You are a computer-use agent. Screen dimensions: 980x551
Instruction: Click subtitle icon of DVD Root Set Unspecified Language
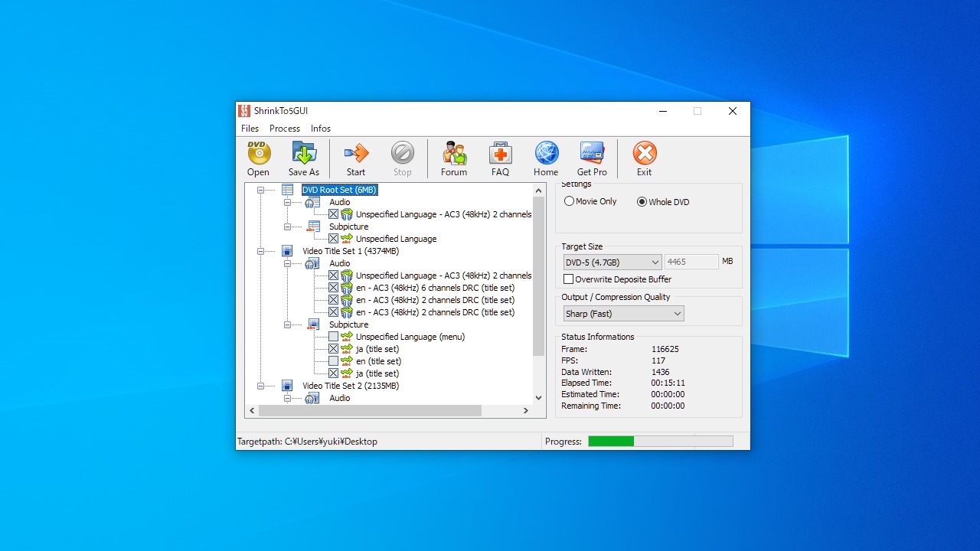click(347, 239)
